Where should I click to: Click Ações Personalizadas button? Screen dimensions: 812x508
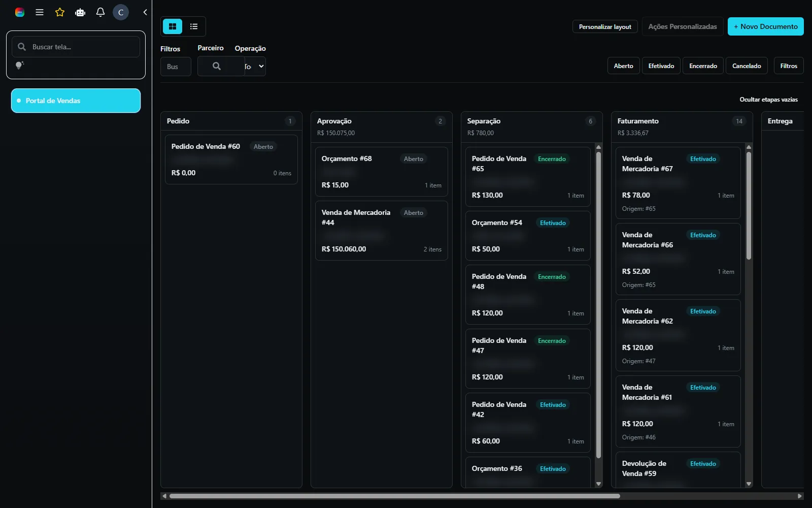(683, 26)
